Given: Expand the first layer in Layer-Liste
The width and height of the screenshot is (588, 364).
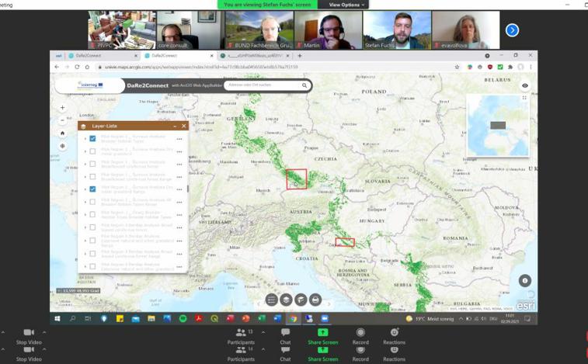Looking at the screenshot, I should coord(85,139).
